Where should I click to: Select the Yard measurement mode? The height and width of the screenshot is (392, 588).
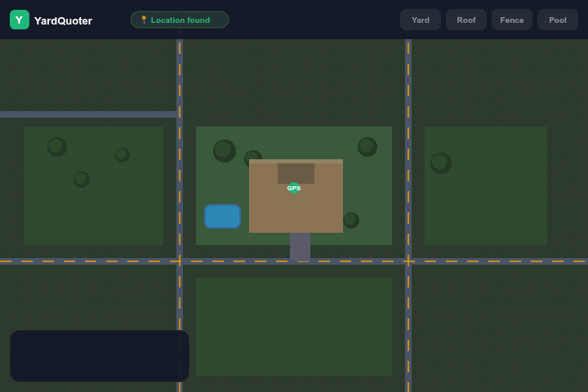coord(421,20)
